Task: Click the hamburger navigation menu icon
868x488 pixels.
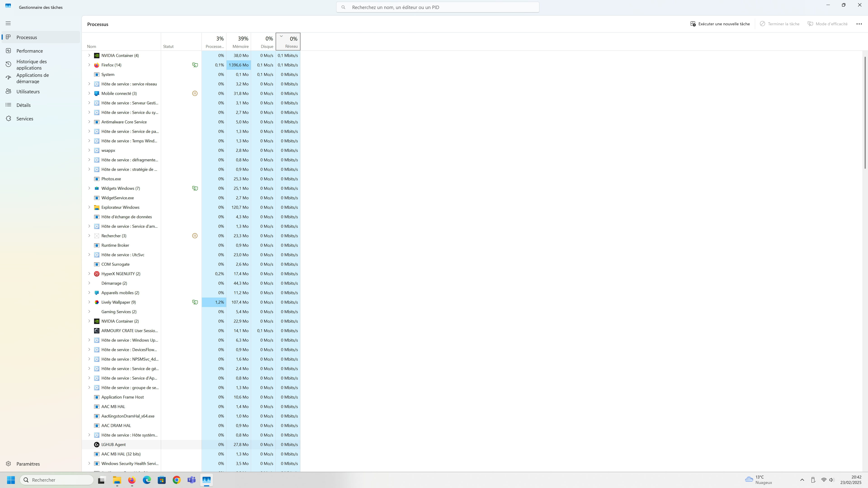Action: (8, 23)
